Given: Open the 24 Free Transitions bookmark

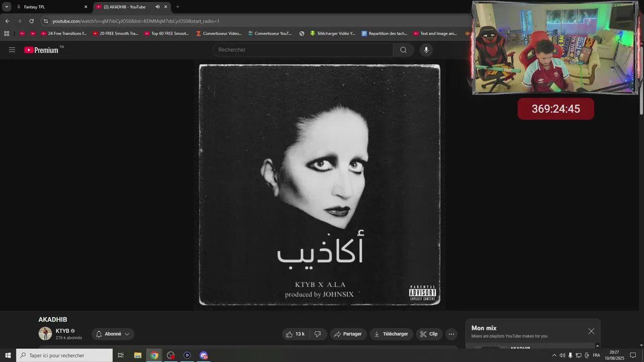Looking at the screenshot, I should click(63, 34).
